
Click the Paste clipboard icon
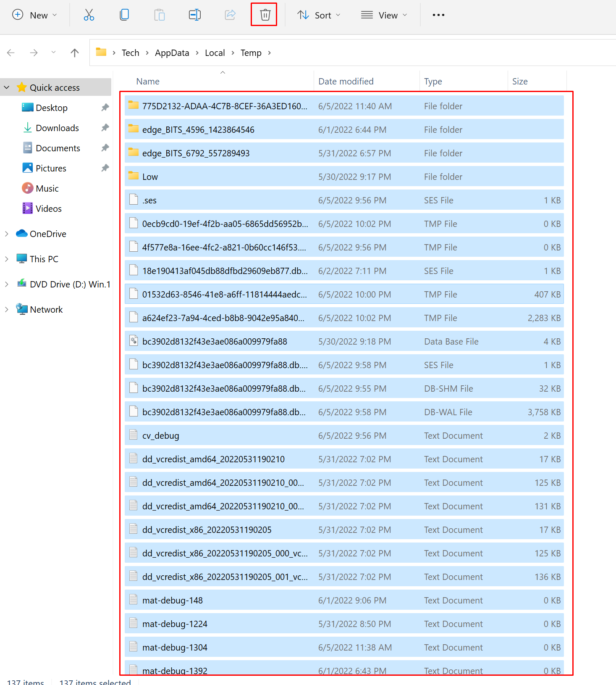pos(160,15)
